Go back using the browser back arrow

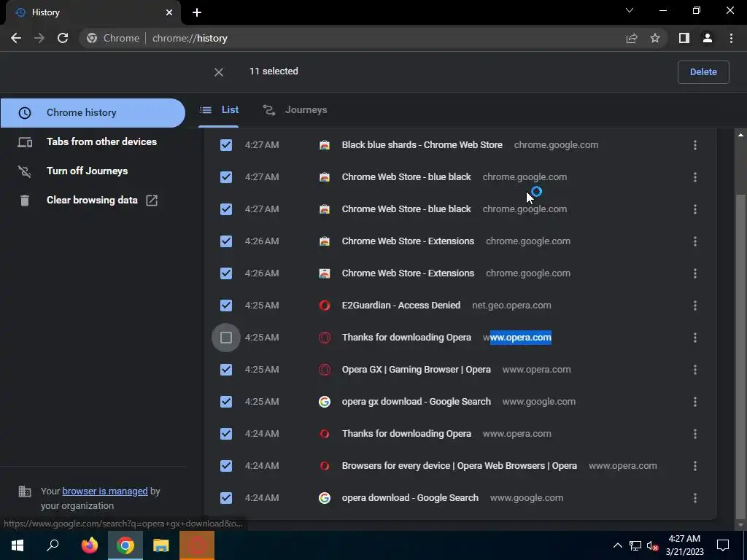(x=16, y=38)
